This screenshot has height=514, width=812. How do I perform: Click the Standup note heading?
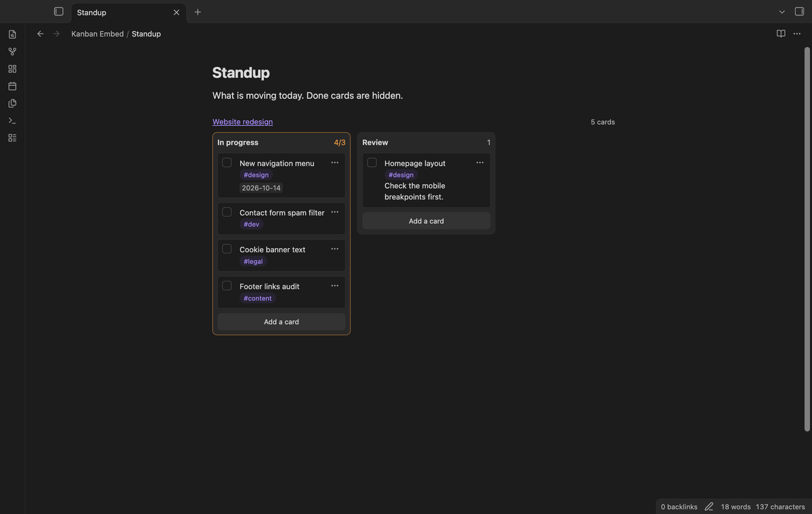tap(241, 72)
